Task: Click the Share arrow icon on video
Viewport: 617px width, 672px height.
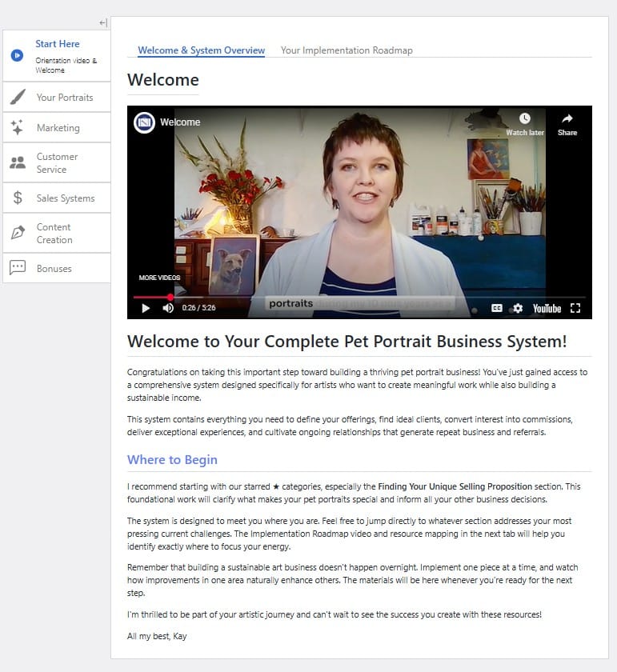Action: tap(567, 118)
